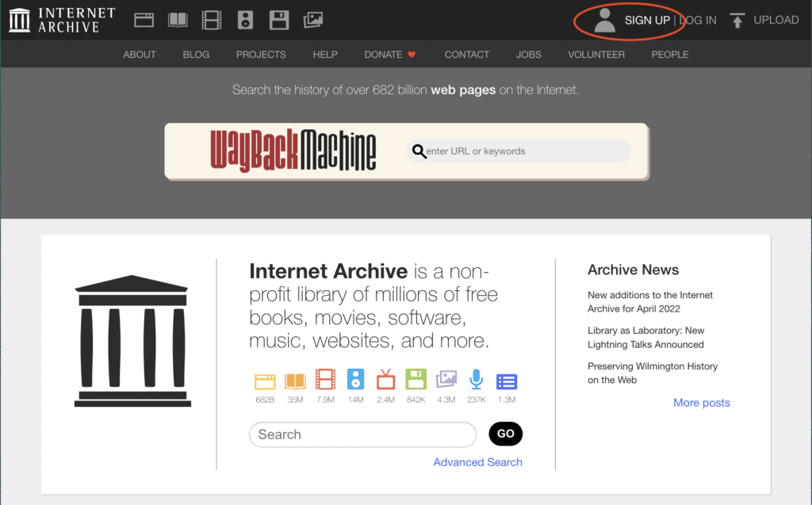Select the purple images icon labeled 4.3M
The width and height of the screenshot is (812, 505).
(446, 380)
